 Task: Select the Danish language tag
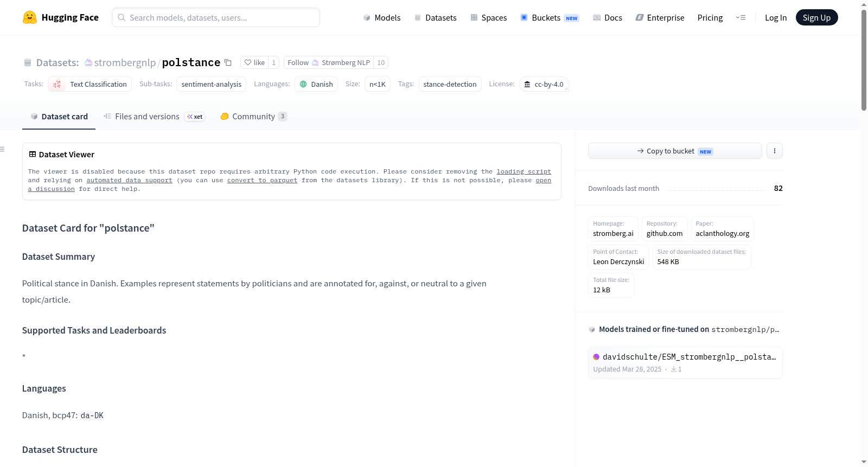[316, 84]
